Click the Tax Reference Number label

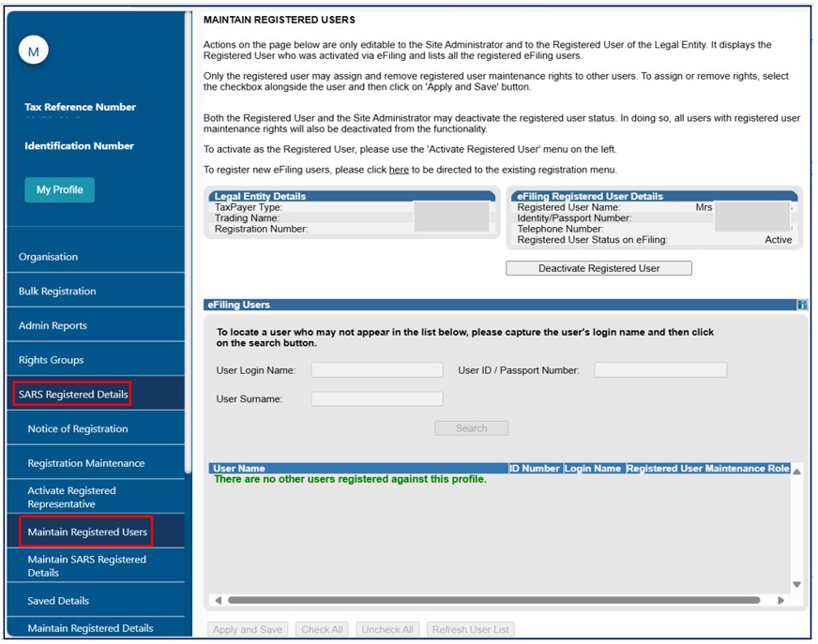80,107
